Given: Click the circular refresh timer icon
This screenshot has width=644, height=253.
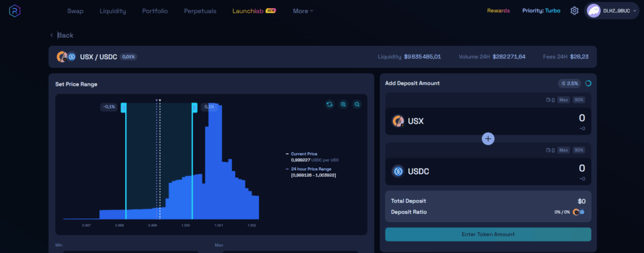Looking at the screenshot, I should pyautogui.click(x=588, y=84).
